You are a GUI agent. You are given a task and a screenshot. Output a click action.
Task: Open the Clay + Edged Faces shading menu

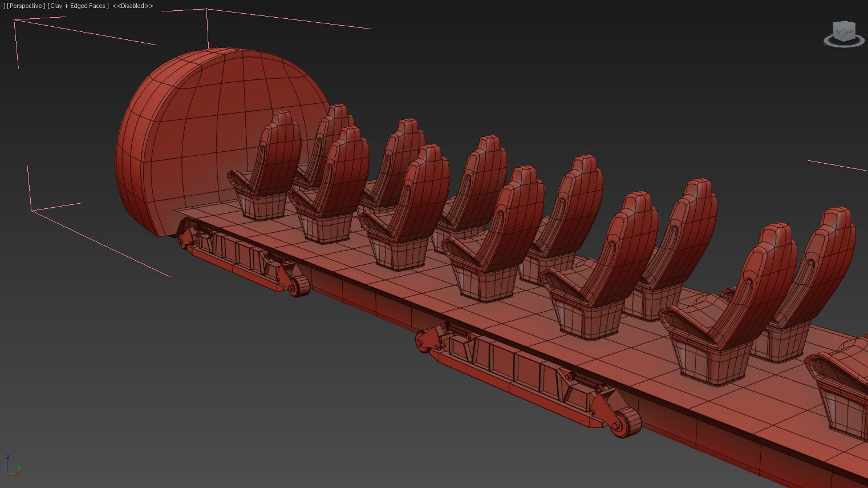[x=78, y=6]
